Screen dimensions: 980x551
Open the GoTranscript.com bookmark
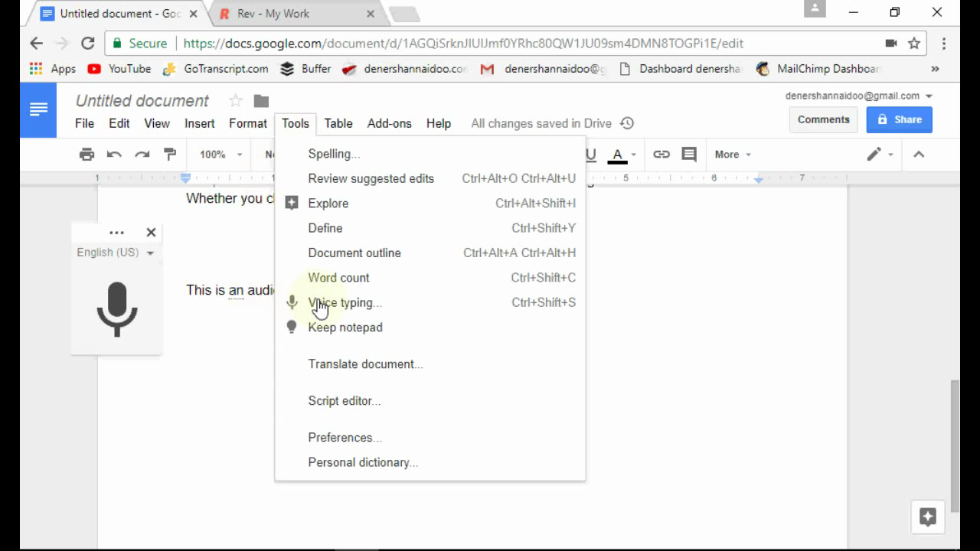(x=215, y=69)
